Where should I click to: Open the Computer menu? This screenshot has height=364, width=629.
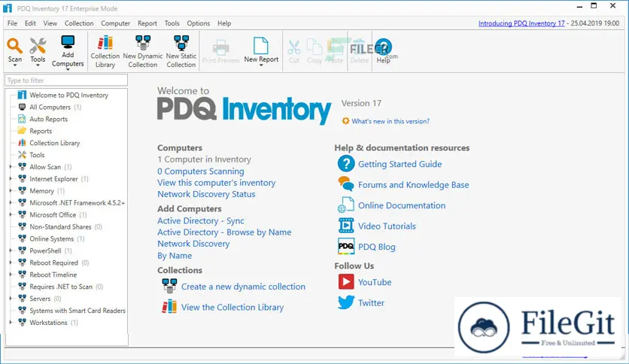pos(116,23)
